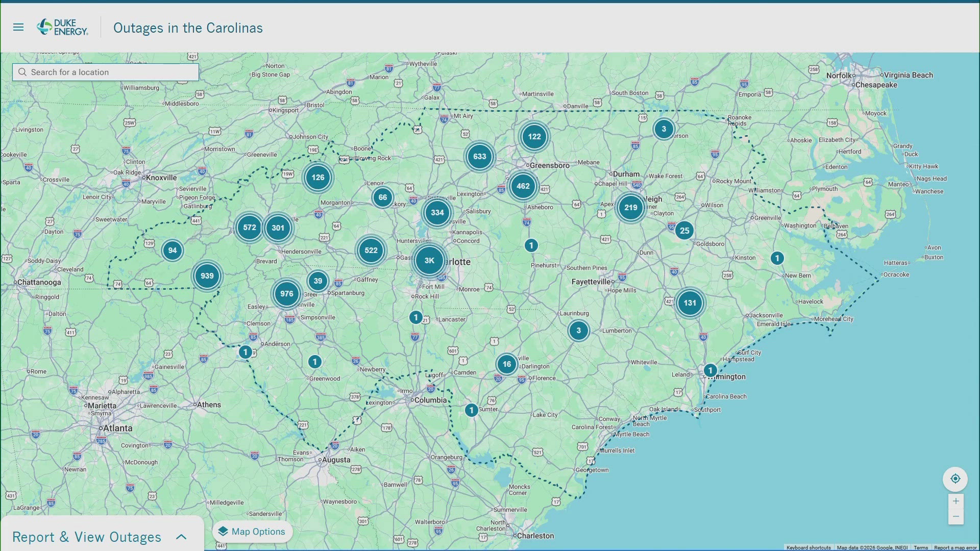Viewport: 980px width, 551px height.
Task: Zoom out the map with minus
Action: pyautogui.click(x=956, y=516)
